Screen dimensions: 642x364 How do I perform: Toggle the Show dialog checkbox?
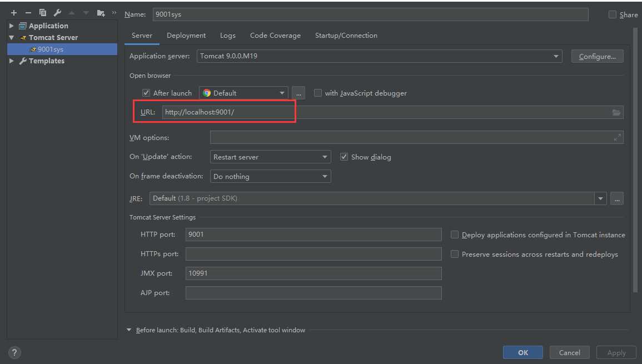344,157
